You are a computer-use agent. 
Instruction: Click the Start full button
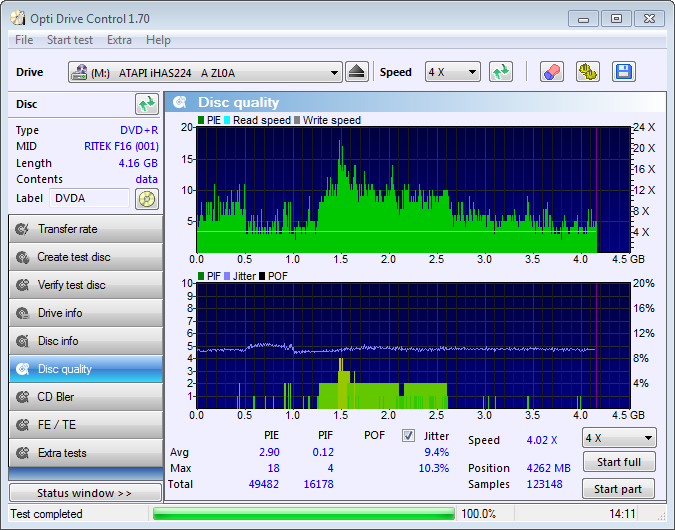coord(619,462)
